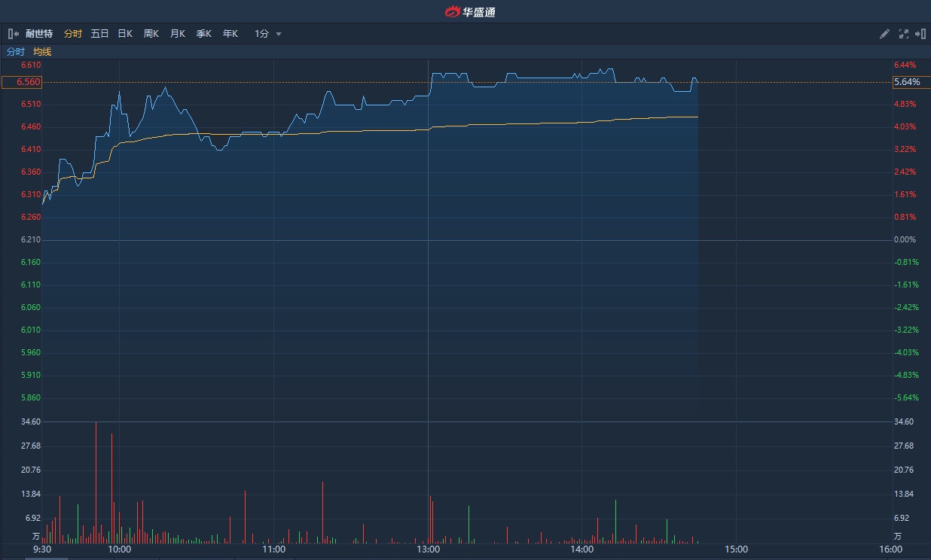
Task: Click the 华盛通 logo in title bar
Action: pos(470,11)
